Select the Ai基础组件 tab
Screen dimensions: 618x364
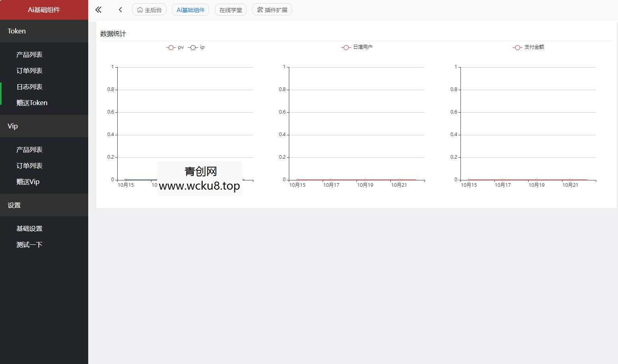coord(190,9)
